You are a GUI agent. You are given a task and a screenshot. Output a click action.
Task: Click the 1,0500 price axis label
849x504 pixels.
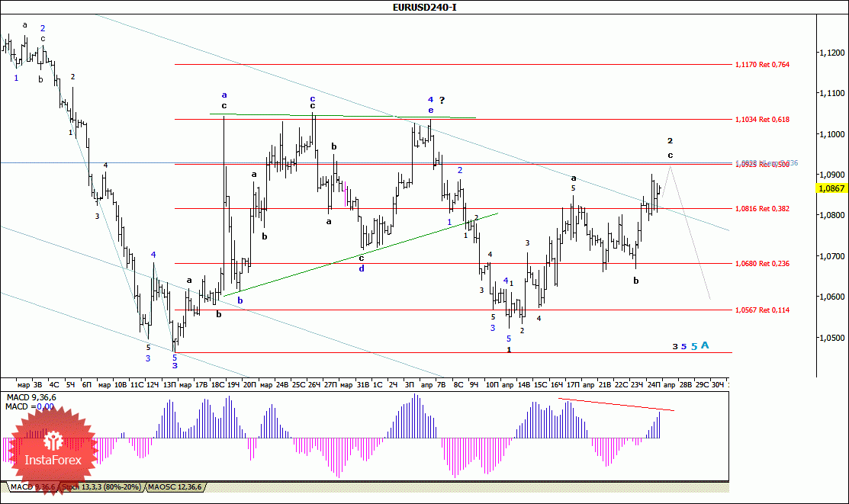[x=831, y=338]
